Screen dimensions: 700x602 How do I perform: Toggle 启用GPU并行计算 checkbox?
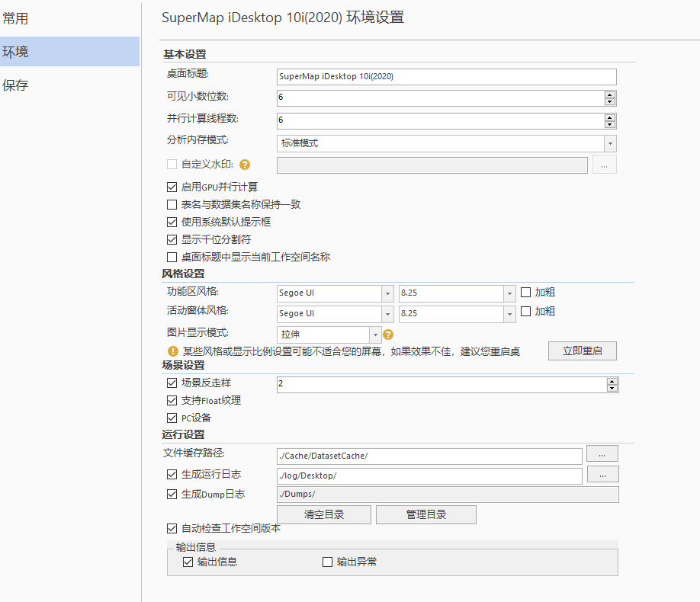click(x=172, y=187)
